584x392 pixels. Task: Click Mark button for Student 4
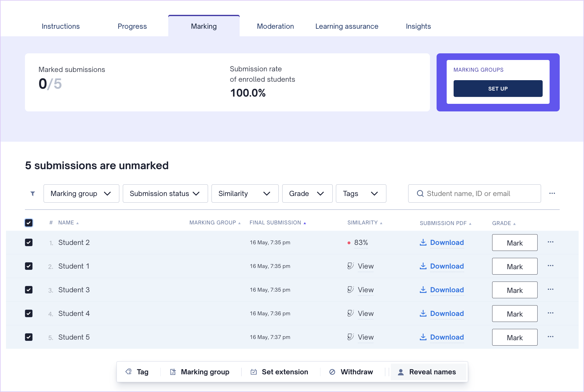pyautogui.click(x=515, y=314)
